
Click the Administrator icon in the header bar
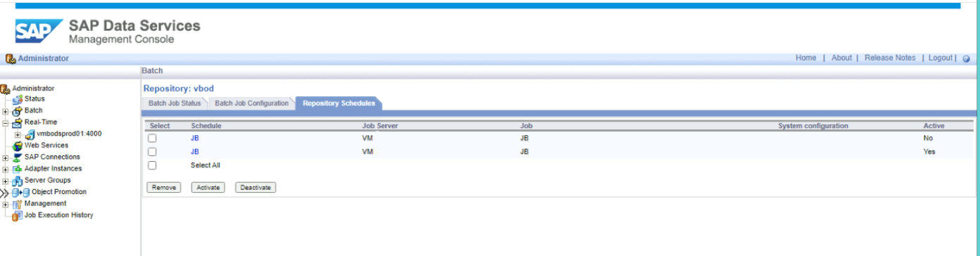(x=11, y=58)
